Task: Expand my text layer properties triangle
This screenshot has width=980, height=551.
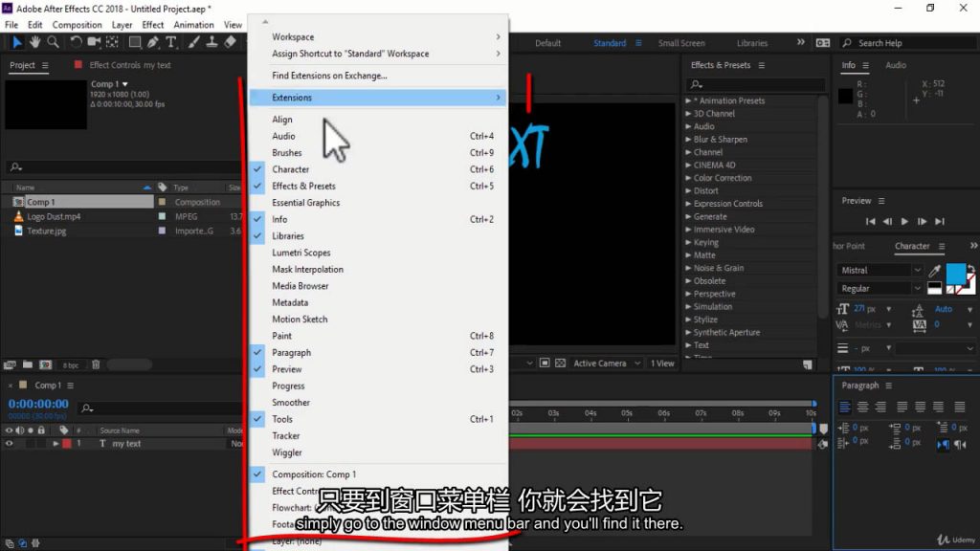Action: click(56, 444)
